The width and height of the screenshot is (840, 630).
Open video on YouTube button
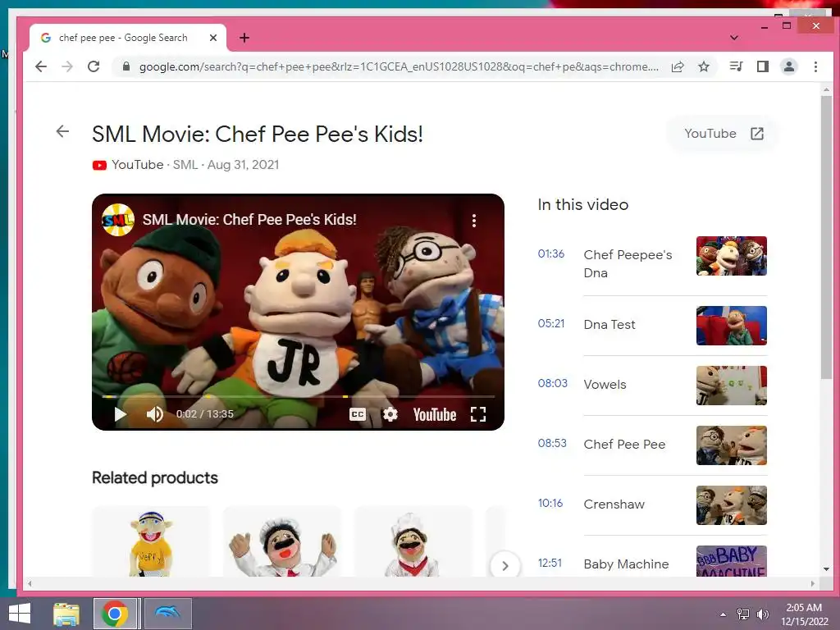tap(724, 134)
